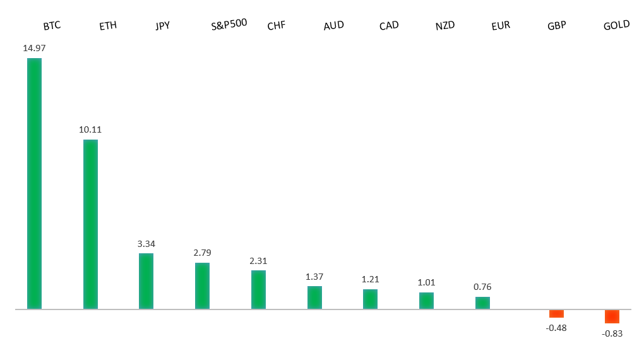Select the 14.97 data label
Viewport: 644px width, 360px height.
pos(34,48)
